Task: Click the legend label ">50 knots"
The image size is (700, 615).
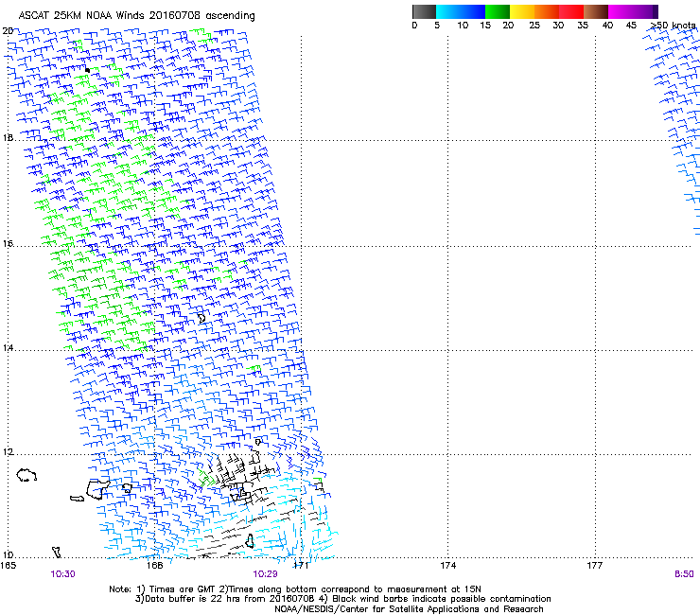Action: (x=674, y=26)
